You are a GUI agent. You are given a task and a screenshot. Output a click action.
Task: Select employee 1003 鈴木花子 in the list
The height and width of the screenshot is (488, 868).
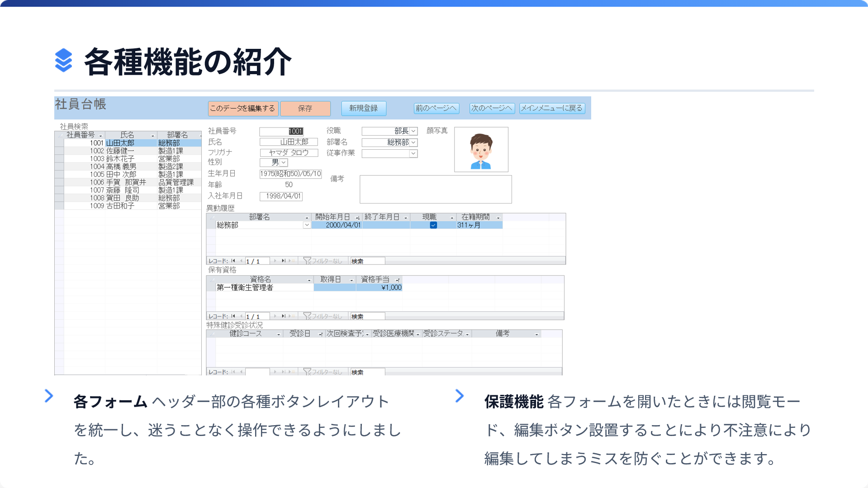(120, 159)
